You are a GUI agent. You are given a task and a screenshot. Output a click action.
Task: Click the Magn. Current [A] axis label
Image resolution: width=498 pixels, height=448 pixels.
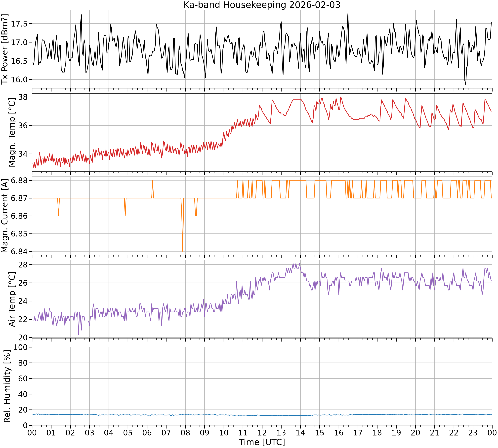click(x=5, y=216)
